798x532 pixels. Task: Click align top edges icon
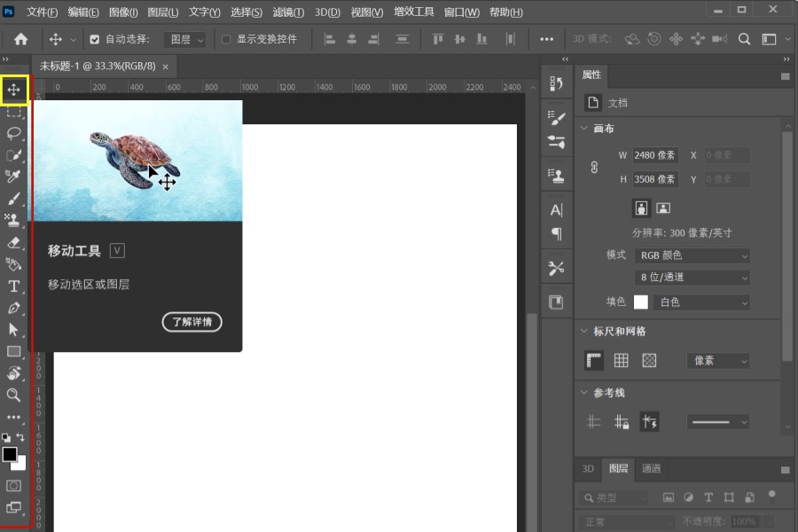click(x=438, y=39)
